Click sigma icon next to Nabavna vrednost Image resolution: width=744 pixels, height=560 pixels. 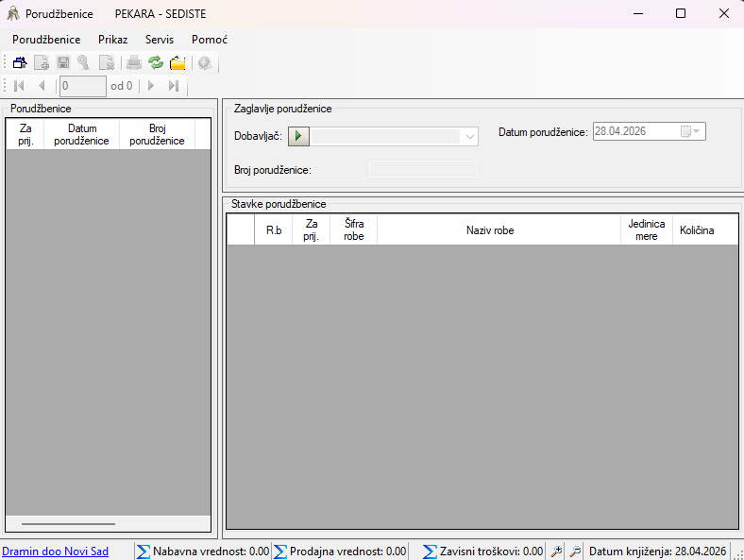point(144,552)
